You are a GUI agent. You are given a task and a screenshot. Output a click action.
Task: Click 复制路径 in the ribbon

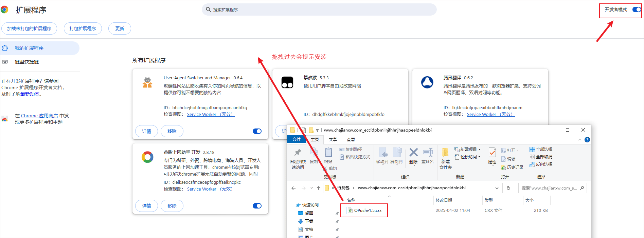[x=351, y=150]
